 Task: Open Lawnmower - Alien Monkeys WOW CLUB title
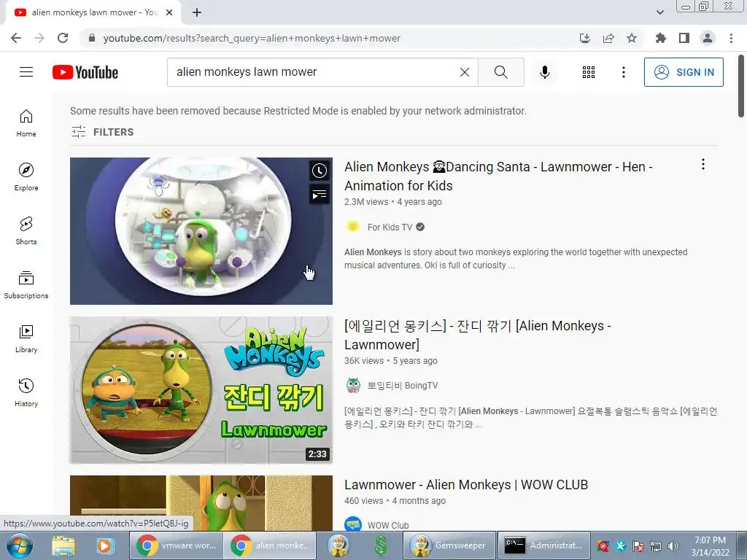466,485
